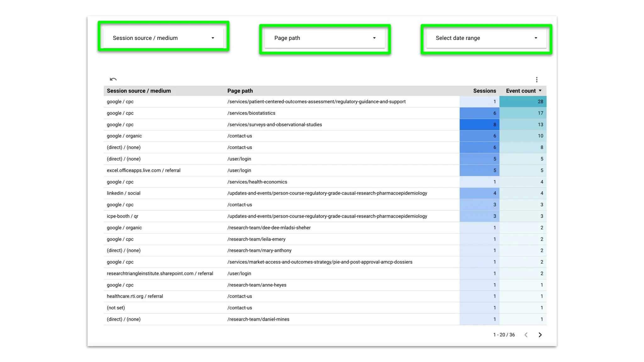Click the previous page arrow

pyautogui.click(x=526, y=335)
